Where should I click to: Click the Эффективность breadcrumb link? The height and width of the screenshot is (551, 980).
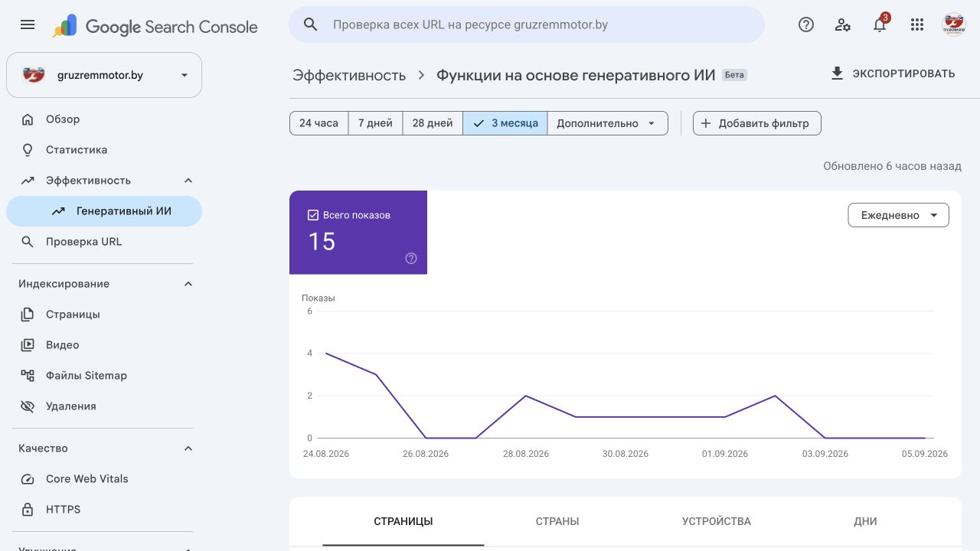349,75
